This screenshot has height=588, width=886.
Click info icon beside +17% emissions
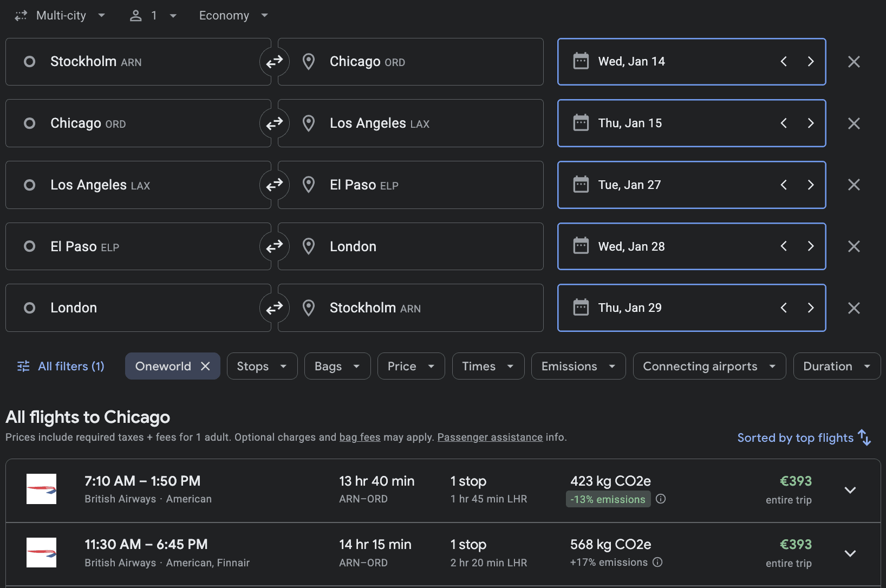point(657,563)
